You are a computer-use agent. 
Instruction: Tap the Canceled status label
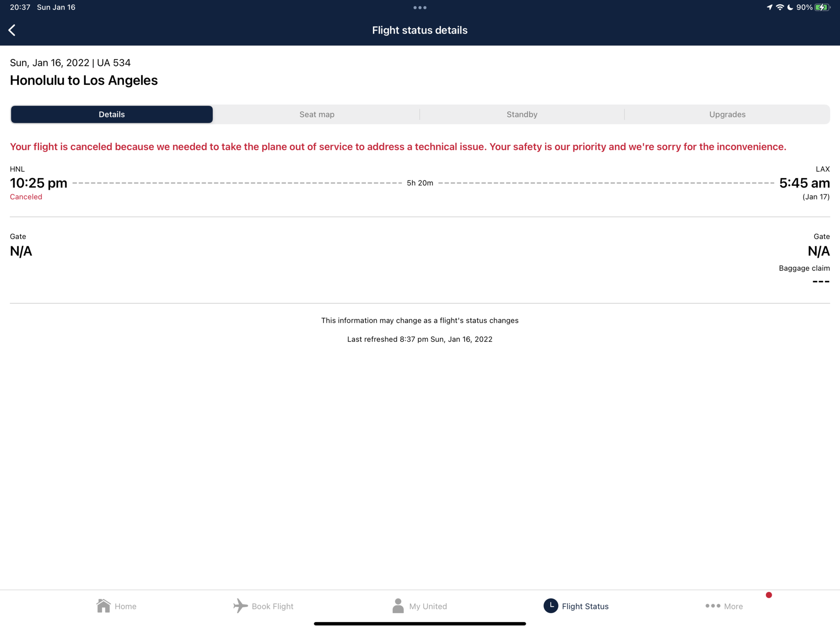point(26,197)
